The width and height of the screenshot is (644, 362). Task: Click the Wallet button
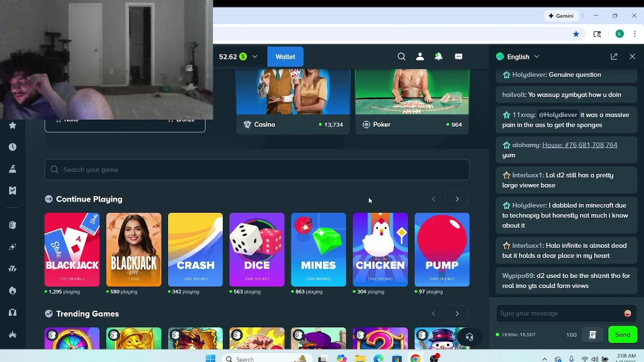(285, 57)
